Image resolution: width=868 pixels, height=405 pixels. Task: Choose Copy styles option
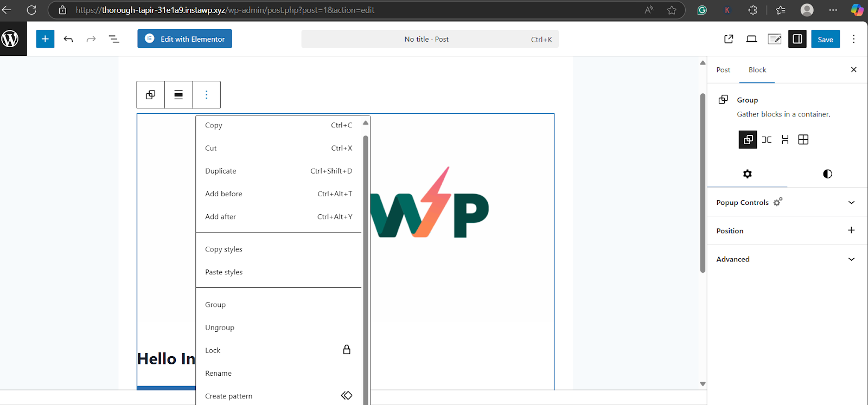[x=279, y=249]
